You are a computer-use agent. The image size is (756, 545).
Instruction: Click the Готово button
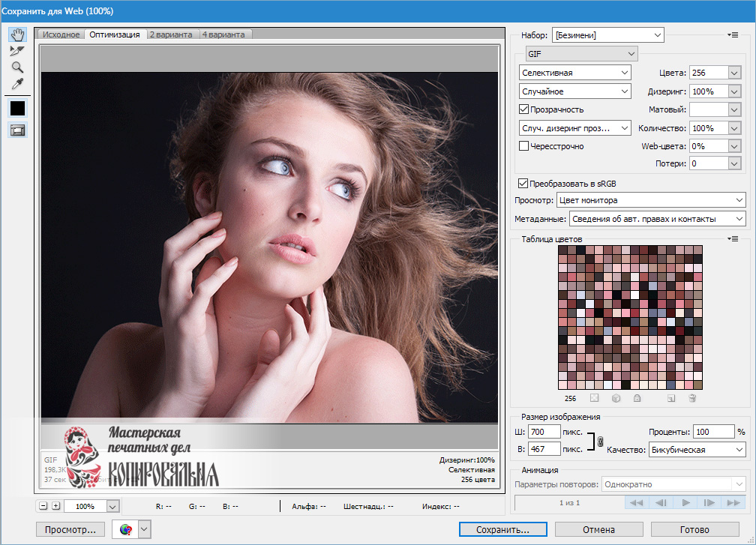694,529
